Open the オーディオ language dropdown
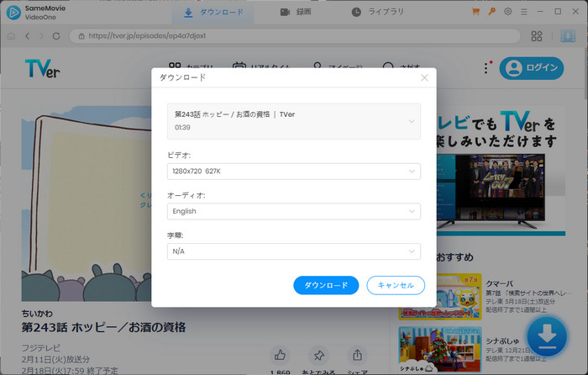The width and height of the screenshot is (588, 375). pyautogui.click(x=294, y=211)
